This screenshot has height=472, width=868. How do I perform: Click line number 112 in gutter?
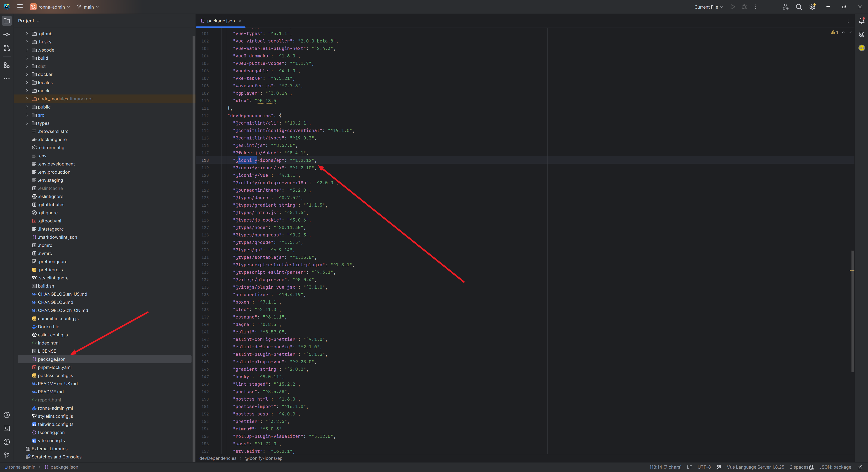(205, 116)
